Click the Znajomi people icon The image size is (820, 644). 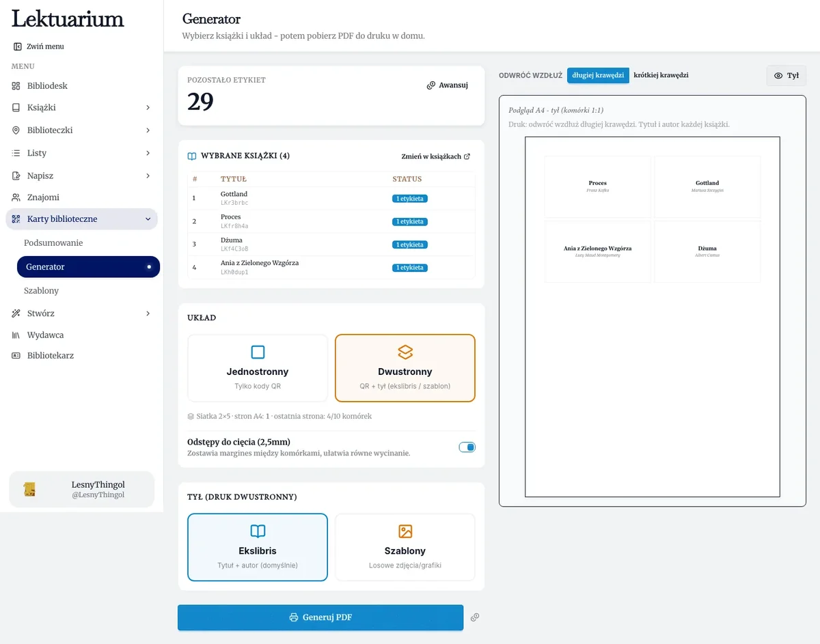coord(16,197)
